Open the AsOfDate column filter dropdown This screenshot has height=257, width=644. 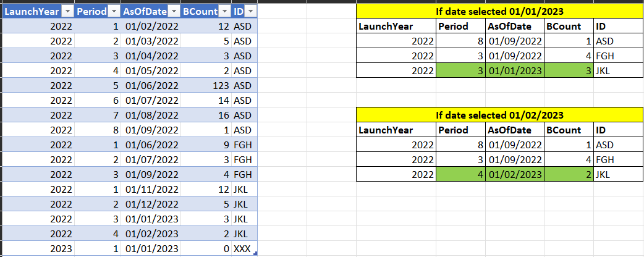(x=174, y=12)
